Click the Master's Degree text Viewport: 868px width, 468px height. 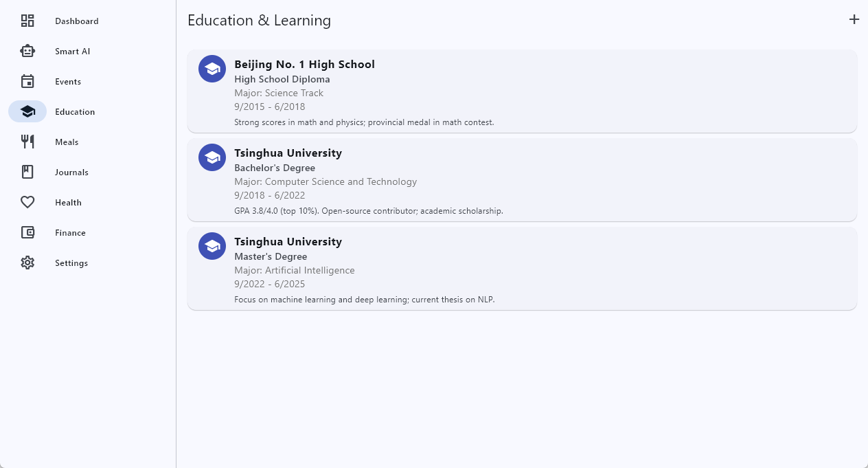[x=271, y=257]
